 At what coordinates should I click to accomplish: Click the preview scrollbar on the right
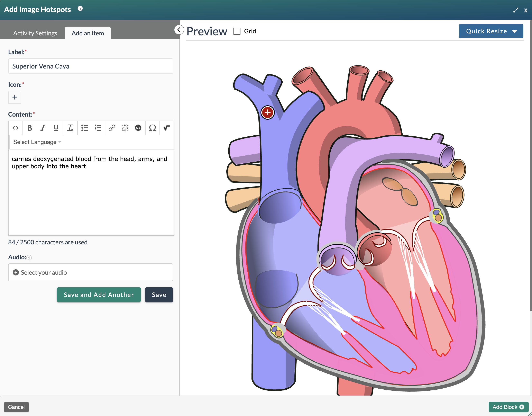[x=531, y=166]
